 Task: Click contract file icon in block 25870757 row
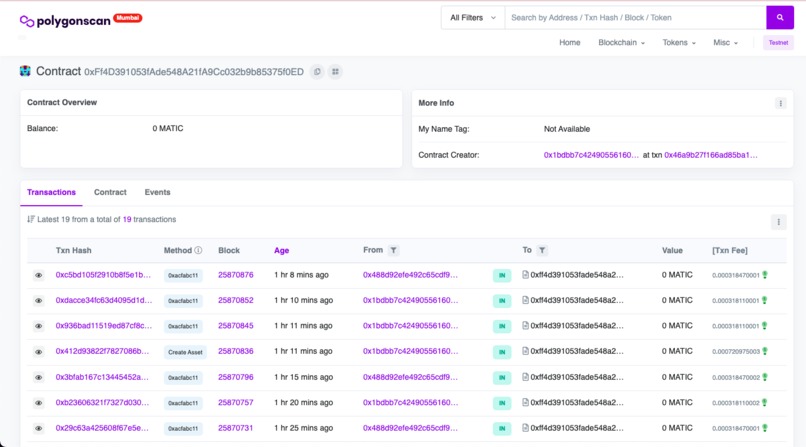click(x=525, y=402)
